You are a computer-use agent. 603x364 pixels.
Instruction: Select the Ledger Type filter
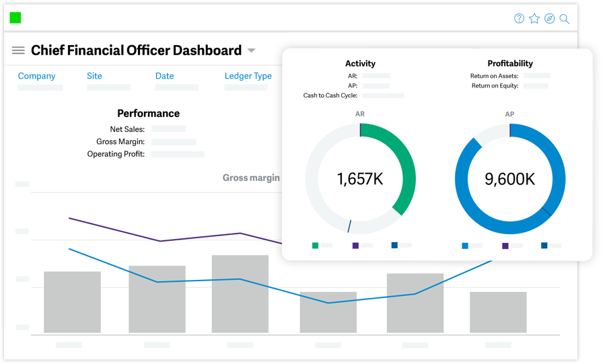click(x=248, y=76)
